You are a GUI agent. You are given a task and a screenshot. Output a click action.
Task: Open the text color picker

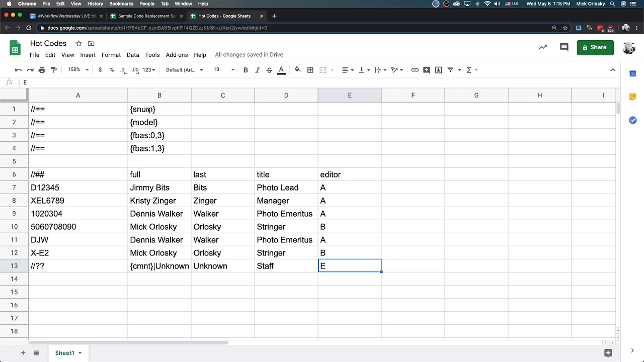click(x=281, y=70)
